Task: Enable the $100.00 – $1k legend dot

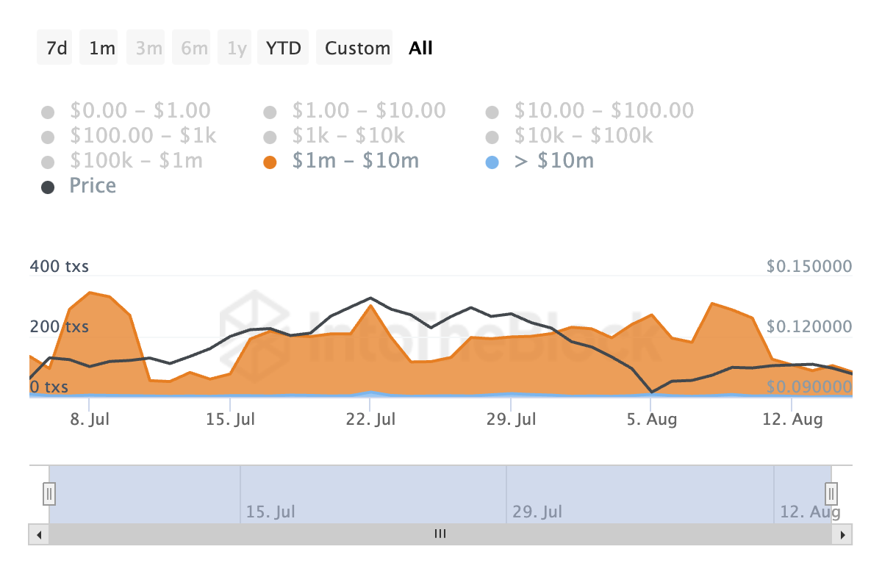Action: pyautogui.click(x=48, y=137)
